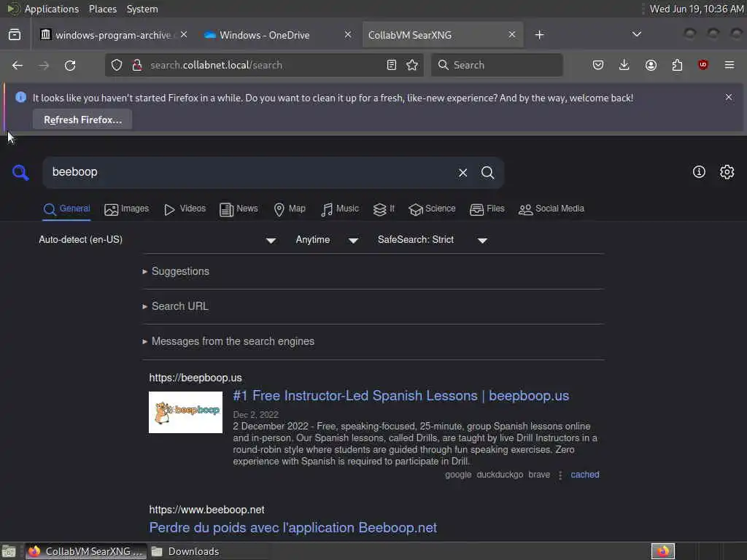
Task: Open the Places menu
Action: (102, 9)
